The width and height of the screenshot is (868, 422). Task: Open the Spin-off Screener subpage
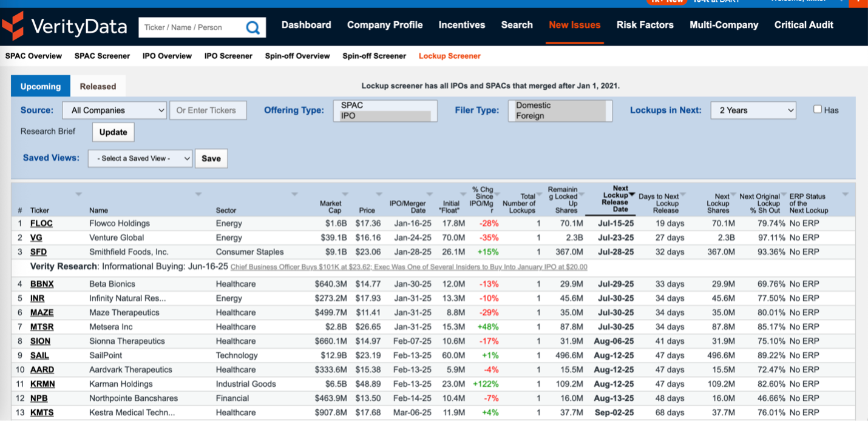(375, 56)
